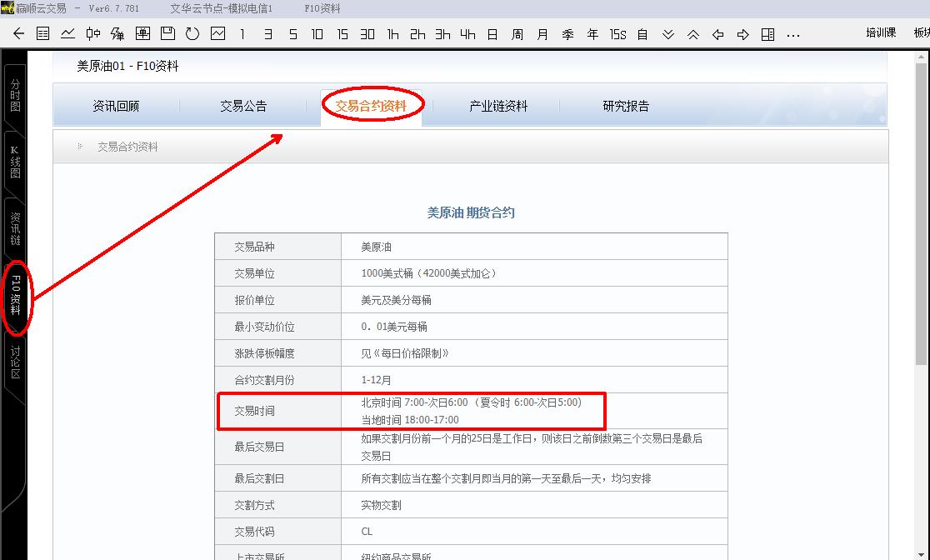This screenshot has width=930, height=560.
Task: Click the refresh circular arrow icon
Action: [192, 34]
